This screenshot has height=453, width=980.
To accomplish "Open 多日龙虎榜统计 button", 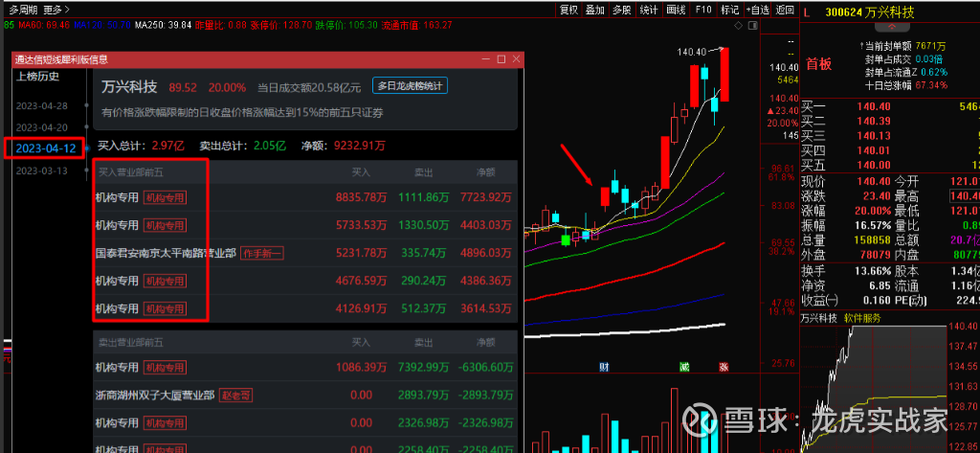I will click(411, 86).
